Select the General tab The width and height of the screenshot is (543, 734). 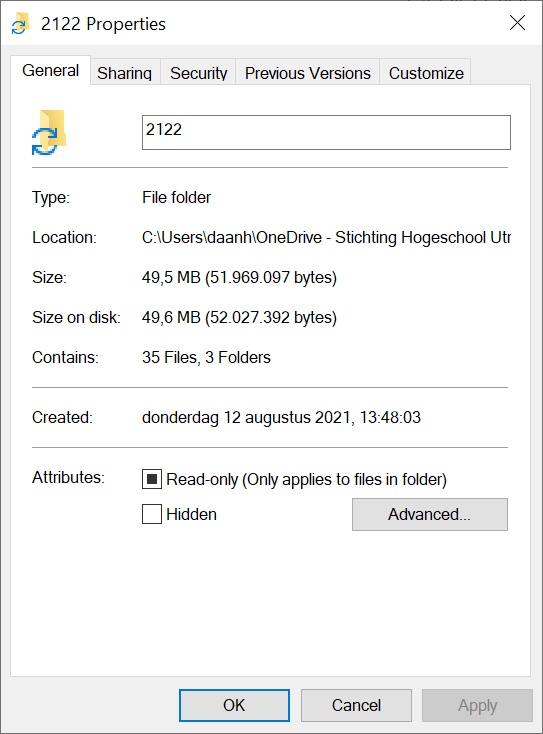tap(51, 71)
